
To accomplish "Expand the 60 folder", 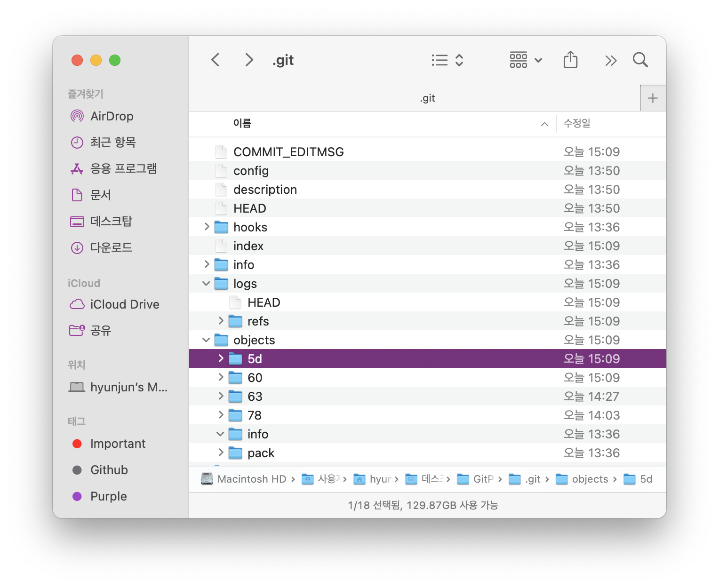I will tap(221, 377).
